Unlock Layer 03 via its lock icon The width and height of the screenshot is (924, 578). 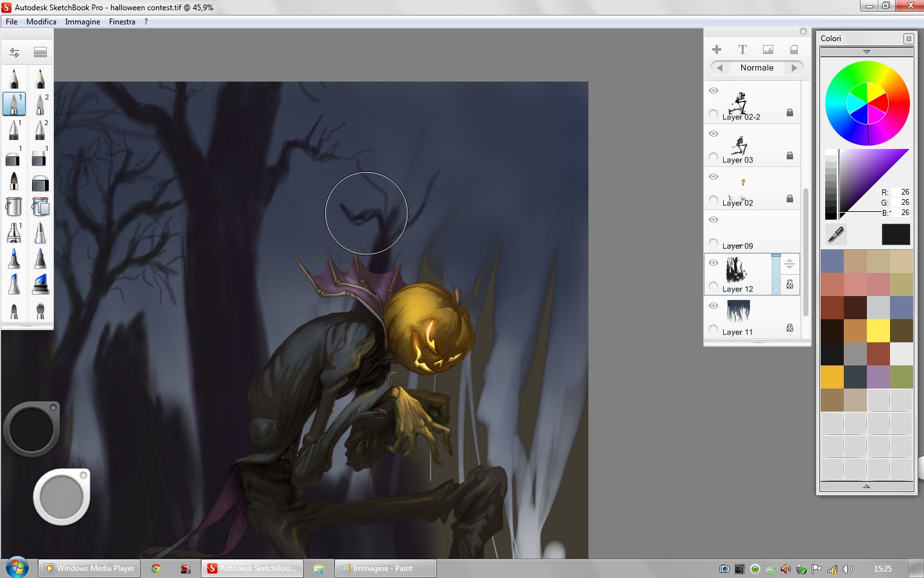point(790,155)
